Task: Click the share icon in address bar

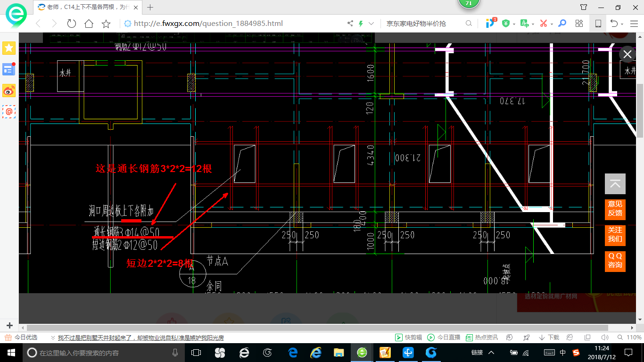Action: pyautogui.click(x=350, y=24)
